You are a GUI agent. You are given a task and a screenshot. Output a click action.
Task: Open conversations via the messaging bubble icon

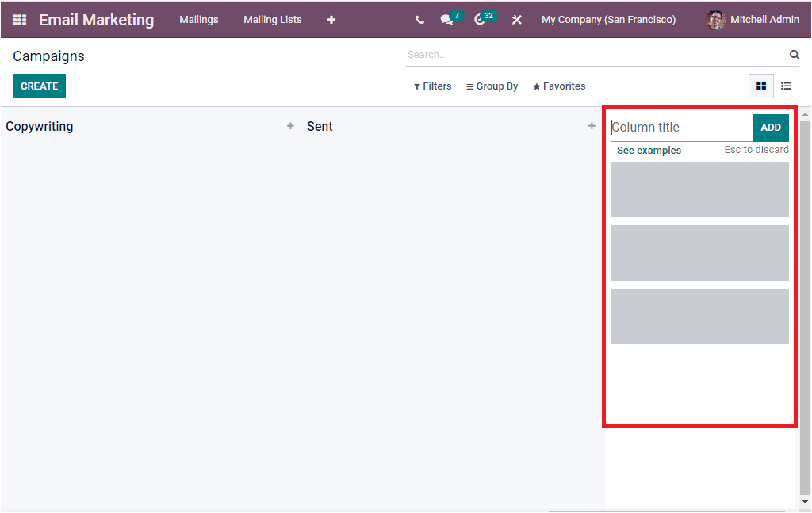click(x=446, y=19)
